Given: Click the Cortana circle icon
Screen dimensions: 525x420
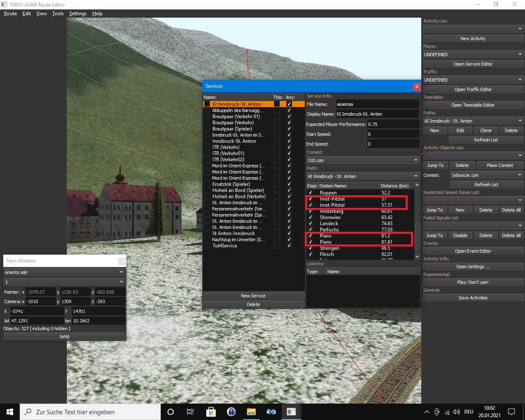Looking at the screenshot, I should tap(171, 412).
